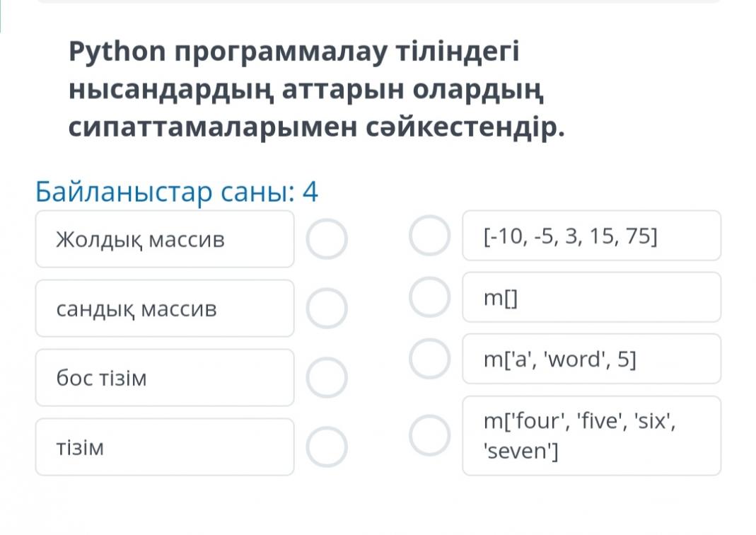The image size is (756, 535).
Task: Choose the last left box labeled тізім
Action: pyautogui.click(x=165, y=447)
